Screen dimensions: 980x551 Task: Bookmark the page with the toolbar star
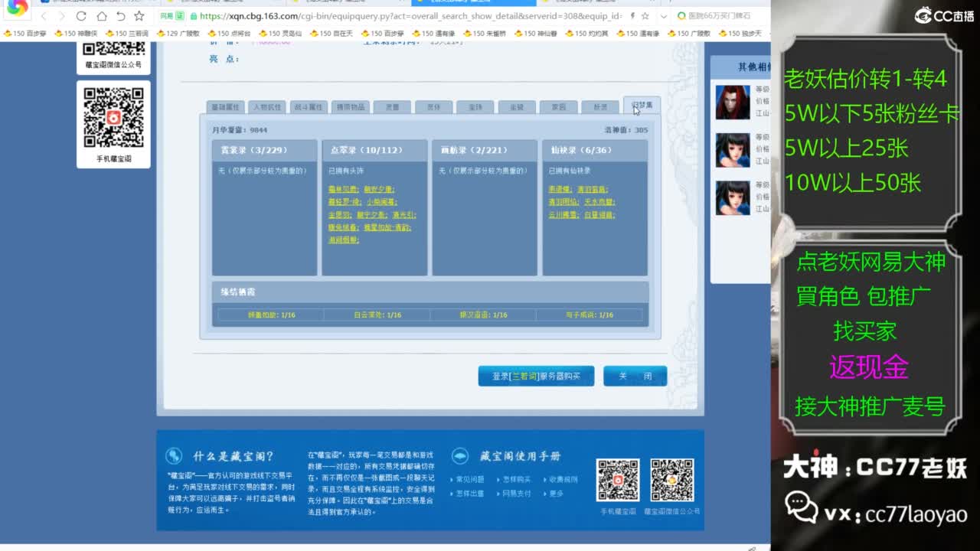point(139,16)
